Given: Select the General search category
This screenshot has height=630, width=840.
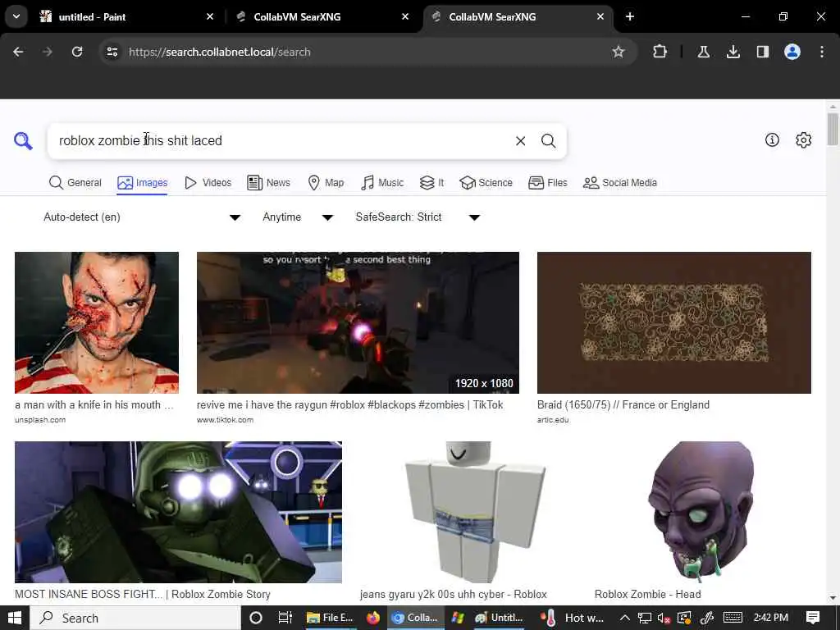Looking at the screenshot, I should pos(75,183).
